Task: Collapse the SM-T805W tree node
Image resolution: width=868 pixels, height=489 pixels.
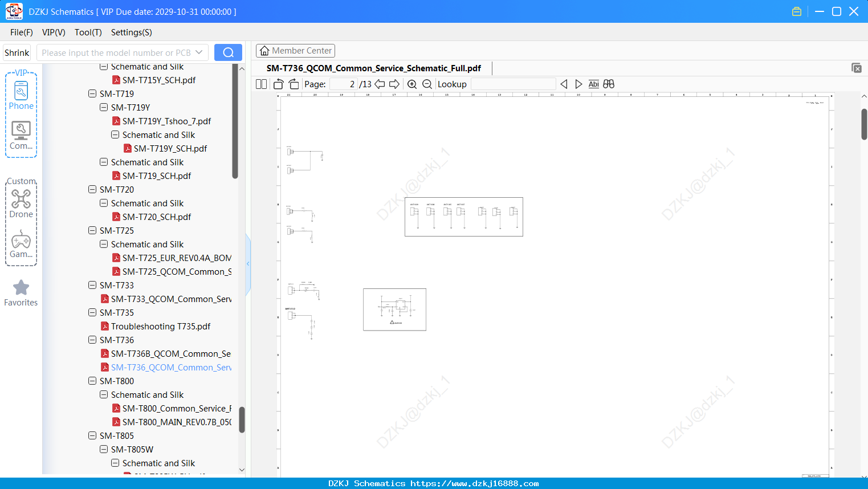Action: point(104,449)
